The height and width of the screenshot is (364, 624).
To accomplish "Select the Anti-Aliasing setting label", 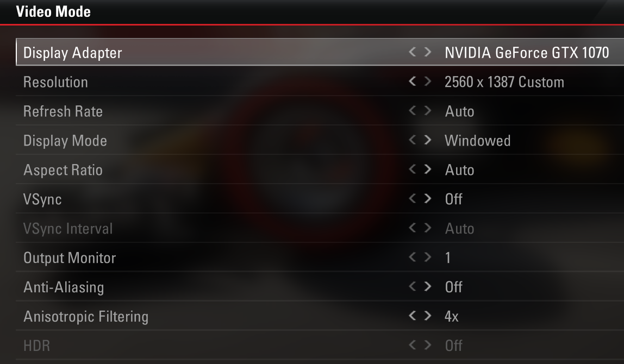I will click(x=64, y=287).
